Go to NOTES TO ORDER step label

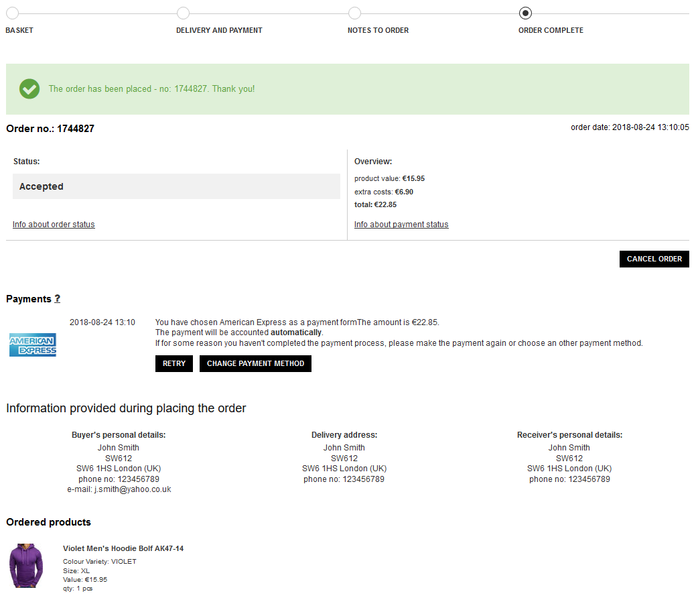pyautogui.click(x=378, y=30)
